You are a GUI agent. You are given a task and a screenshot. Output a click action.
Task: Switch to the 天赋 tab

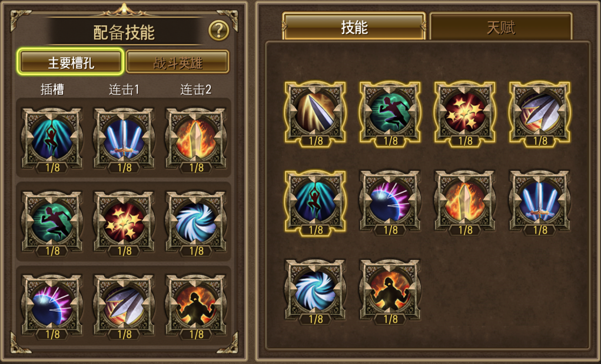[500, 27]
